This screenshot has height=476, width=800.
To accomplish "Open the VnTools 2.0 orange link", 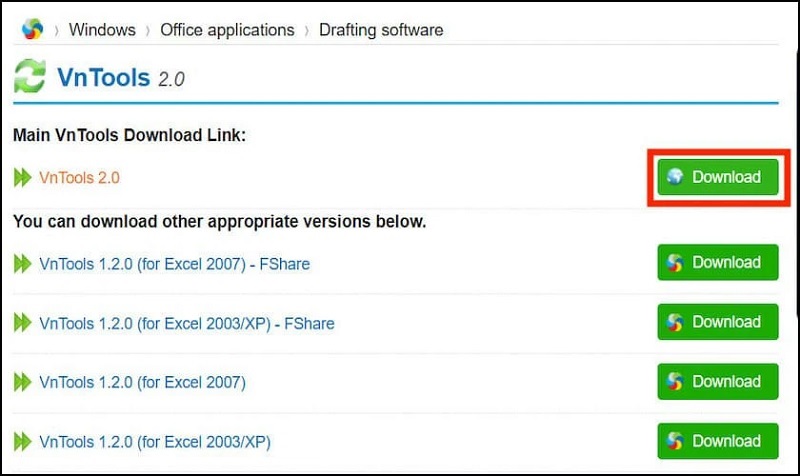I will click(79, 178).
